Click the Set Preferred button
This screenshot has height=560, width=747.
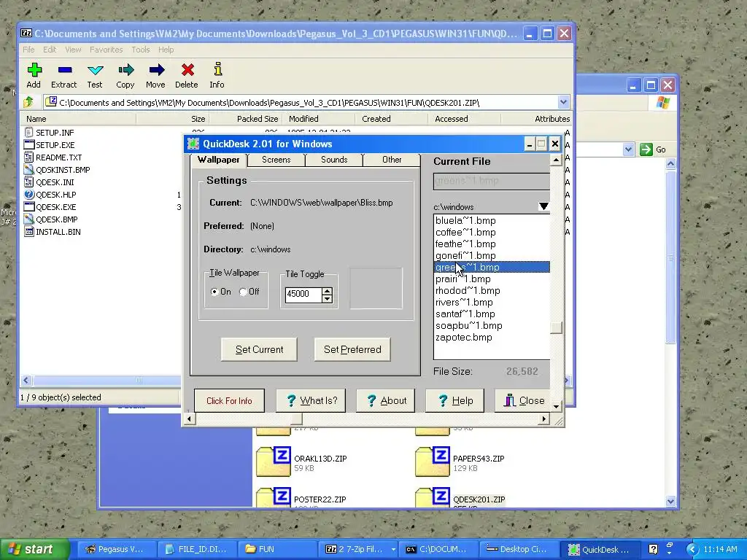point(352,349)
